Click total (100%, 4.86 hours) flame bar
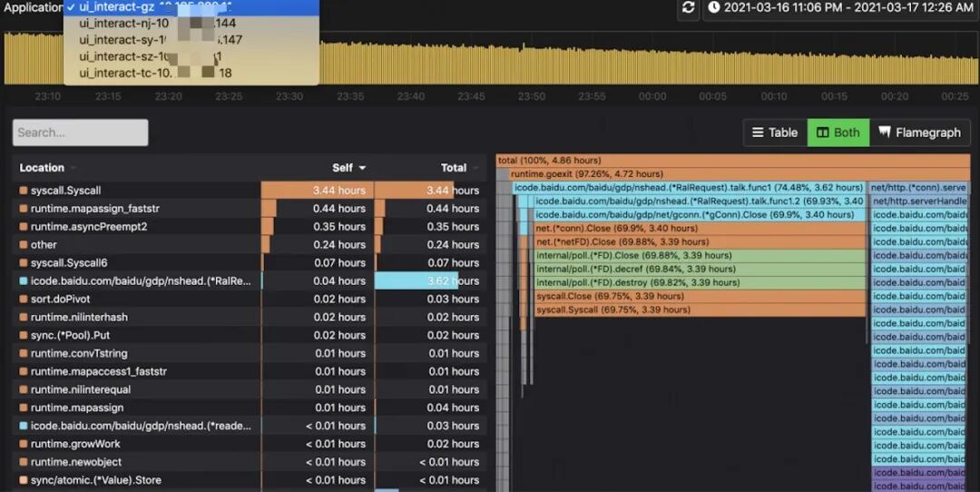 click(x=733, y=161)
